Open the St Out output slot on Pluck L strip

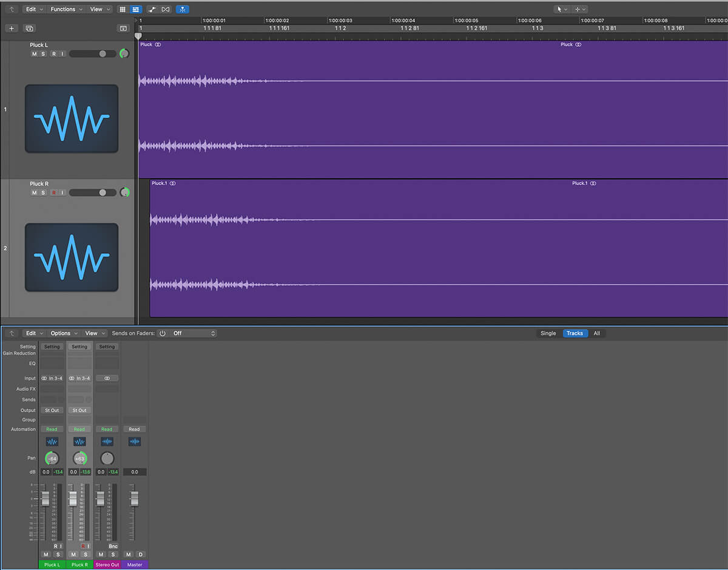(52, 410)
